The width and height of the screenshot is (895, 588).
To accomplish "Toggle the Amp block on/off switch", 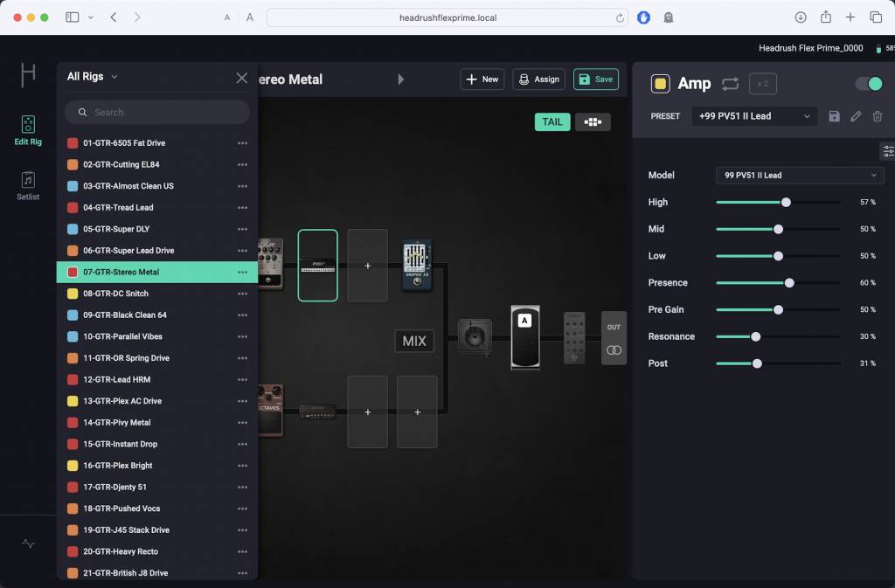I will coord(869,84).
